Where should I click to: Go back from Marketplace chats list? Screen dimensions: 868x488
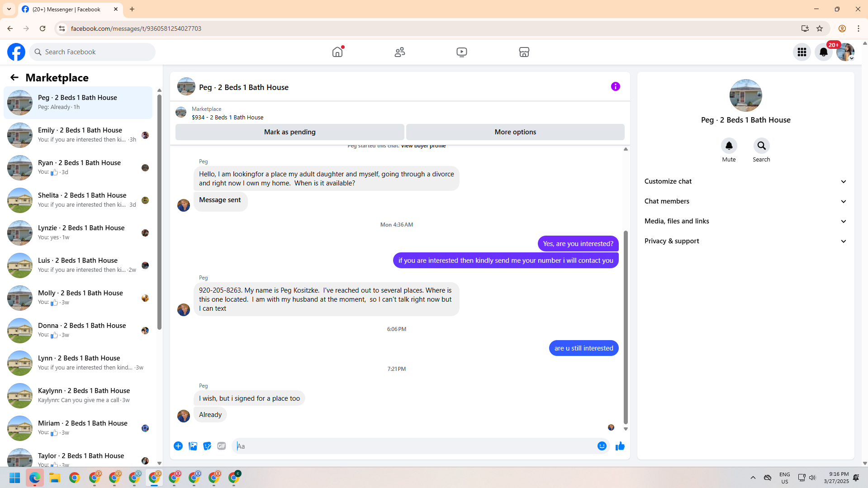click(x=14, y=78)
